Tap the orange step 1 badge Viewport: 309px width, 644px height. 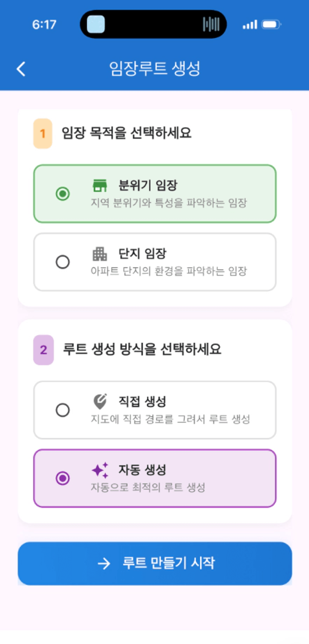(43, 133)
